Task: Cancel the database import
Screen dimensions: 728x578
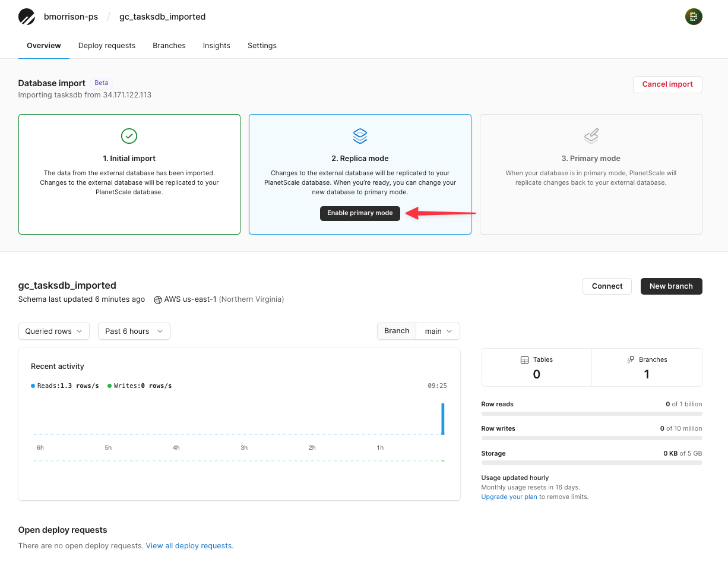Action: coord(667,84)
